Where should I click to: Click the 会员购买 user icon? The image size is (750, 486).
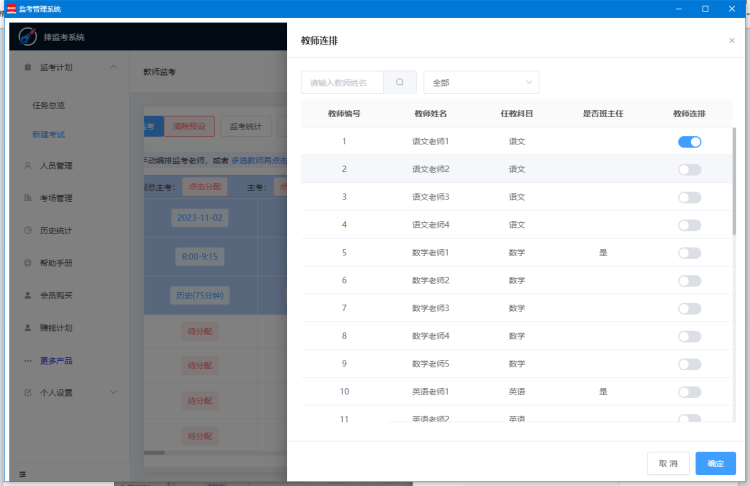[28, 295]
